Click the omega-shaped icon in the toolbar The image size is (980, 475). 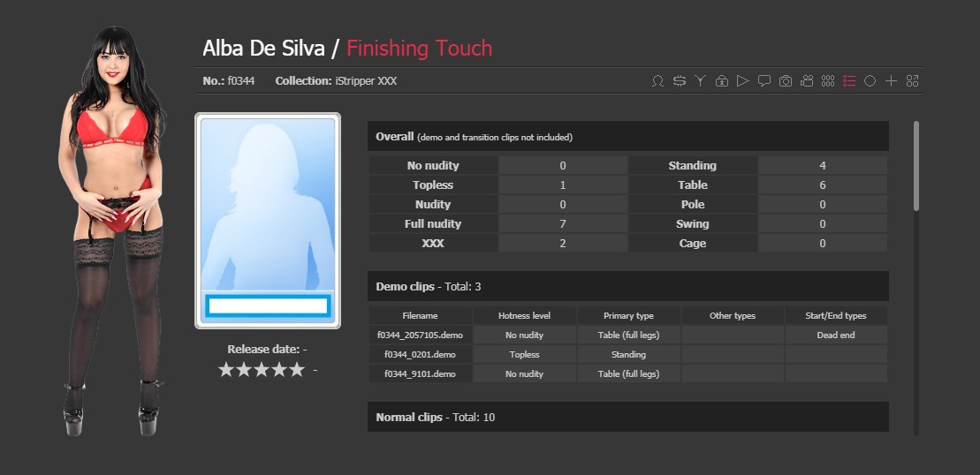click(x=657, y=81)
